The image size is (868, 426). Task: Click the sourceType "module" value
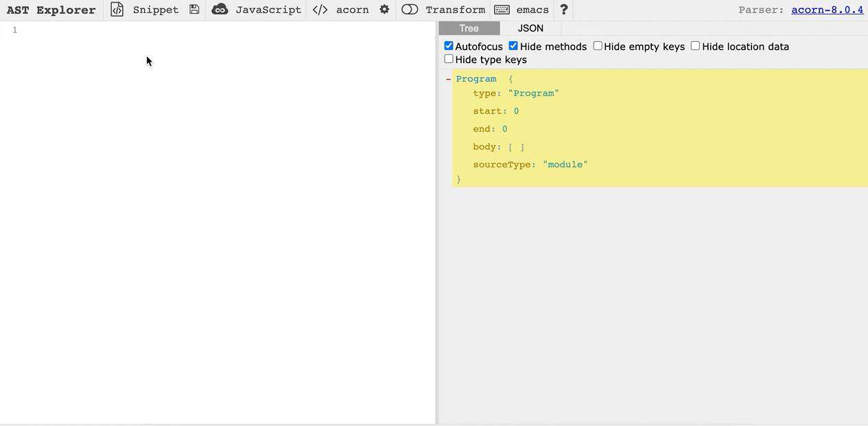(x=565, y=165)
